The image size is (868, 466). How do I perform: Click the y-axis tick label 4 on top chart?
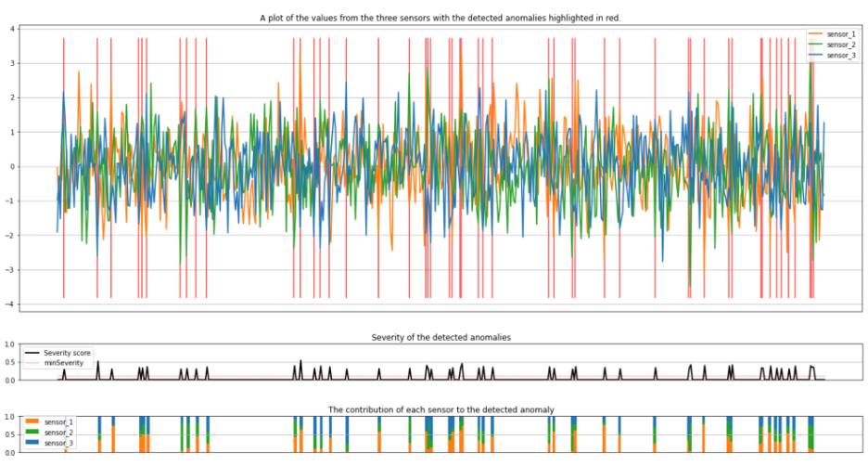13,29
